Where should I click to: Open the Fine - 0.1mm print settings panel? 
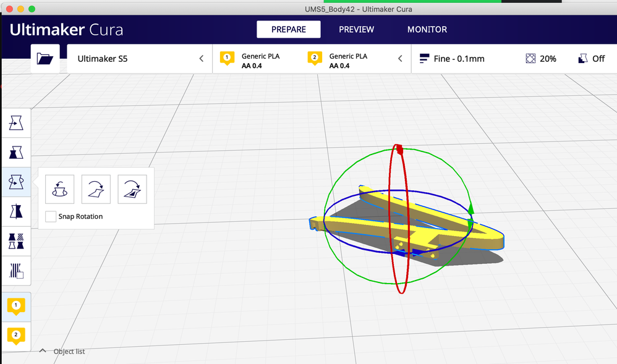(514, 59)
